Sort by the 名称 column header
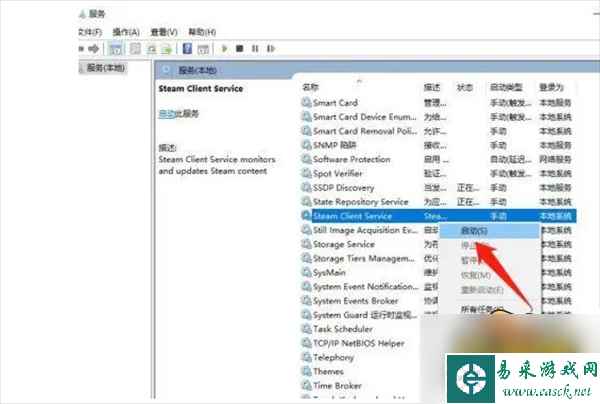Image resolution: width=600 pixels, height=404 pixels. [310, 87]
